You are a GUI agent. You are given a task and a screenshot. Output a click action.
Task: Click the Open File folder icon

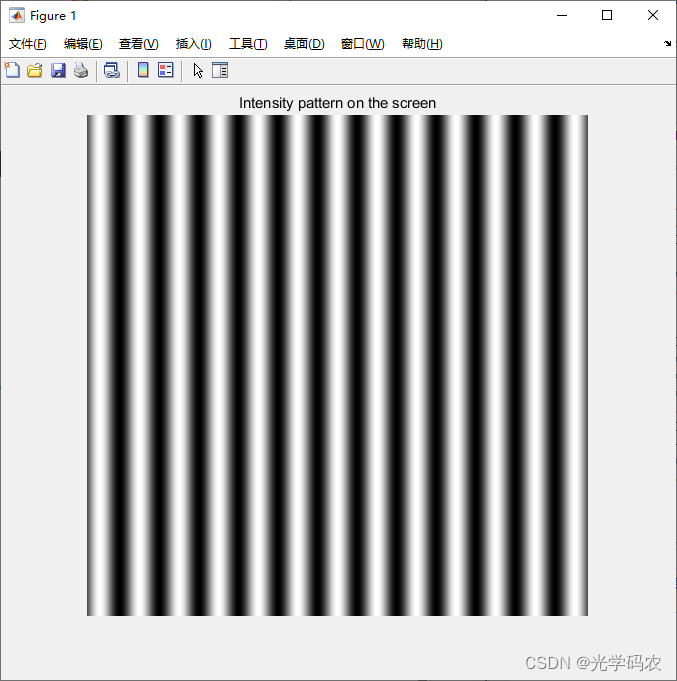point(35,70)
